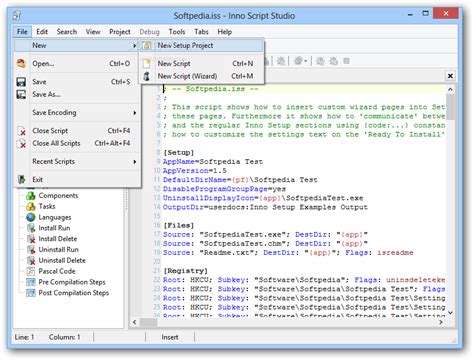Click the Save As icon
Viewport: 474px width, 360px height.
coord(21,95)
